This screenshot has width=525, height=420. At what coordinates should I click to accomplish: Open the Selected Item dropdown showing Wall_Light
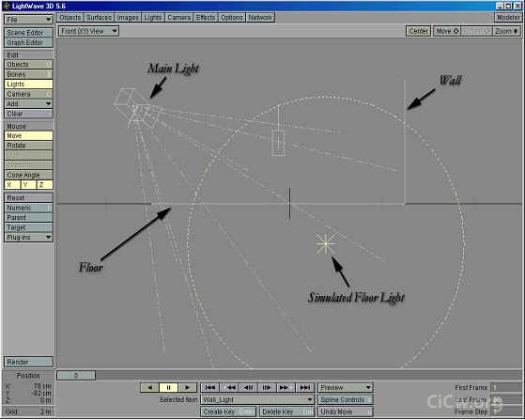(257, 399)
